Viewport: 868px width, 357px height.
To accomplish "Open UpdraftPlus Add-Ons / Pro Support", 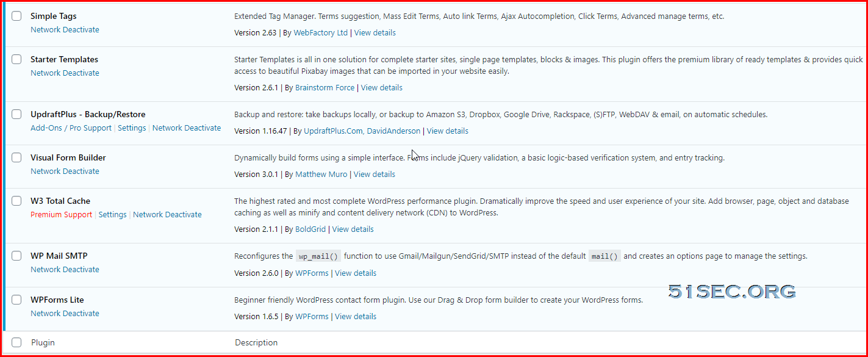I will [71, 128].
